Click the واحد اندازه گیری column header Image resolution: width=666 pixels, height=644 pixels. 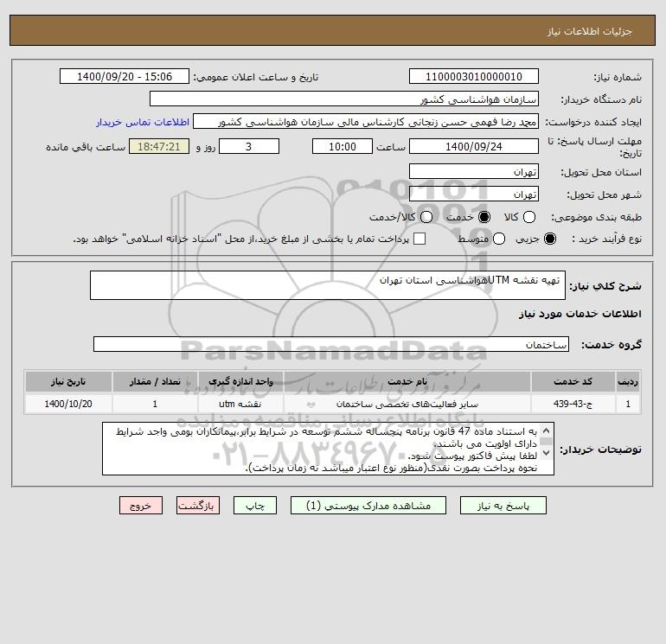pos(240,381)
